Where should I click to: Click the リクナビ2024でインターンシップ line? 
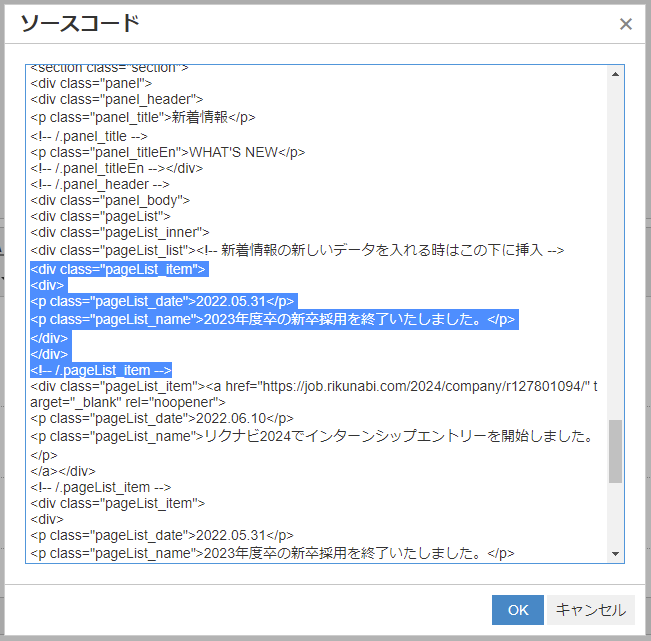(312, 436)
